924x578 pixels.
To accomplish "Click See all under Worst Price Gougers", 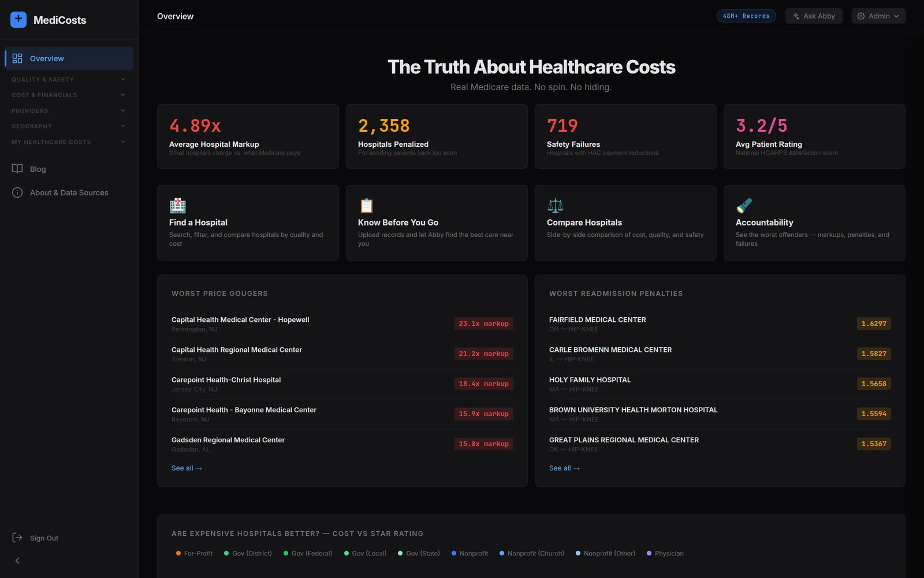I will [187, 468].
